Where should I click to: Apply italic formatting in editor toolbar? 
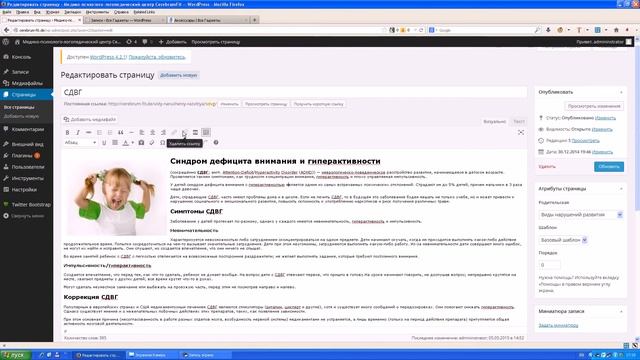pyautogui.click(x=78, y=132)
